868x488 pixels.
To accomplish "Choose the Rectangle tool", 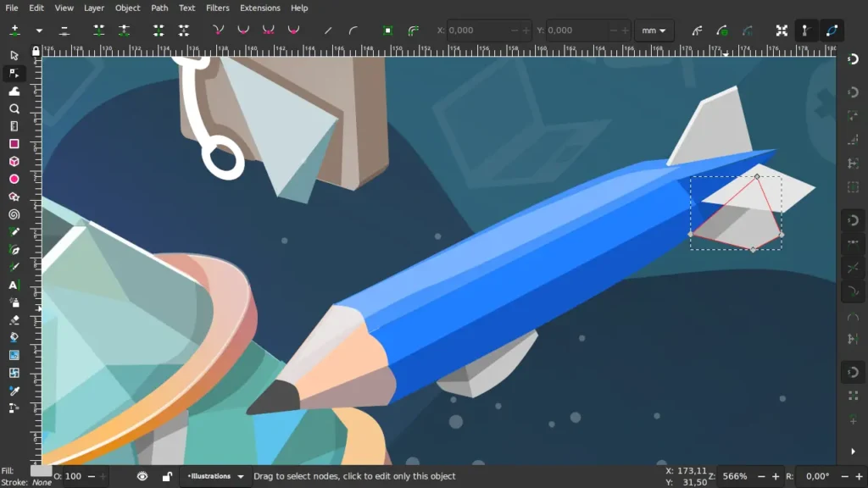I will click(x=14, y=144).
